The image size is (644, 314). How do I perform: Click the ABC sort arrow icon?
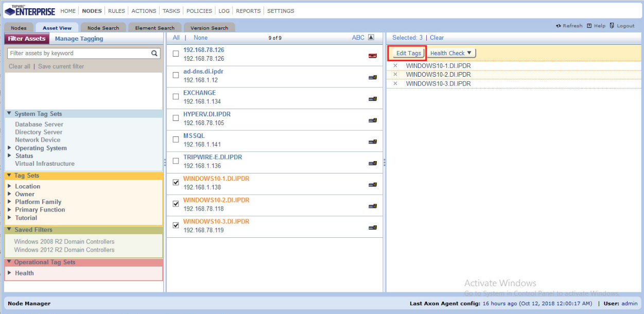point(371,38)
